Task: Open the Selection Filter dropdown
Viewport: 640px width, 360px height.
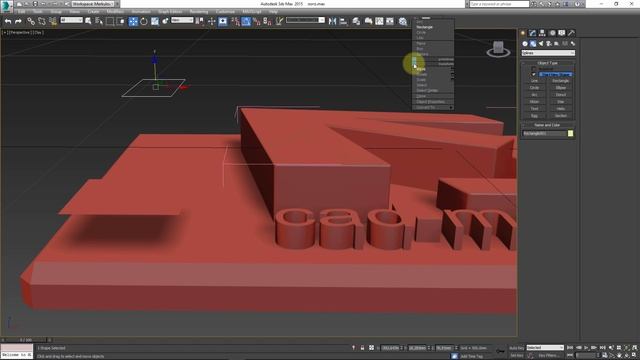Action: click(71, 20)
